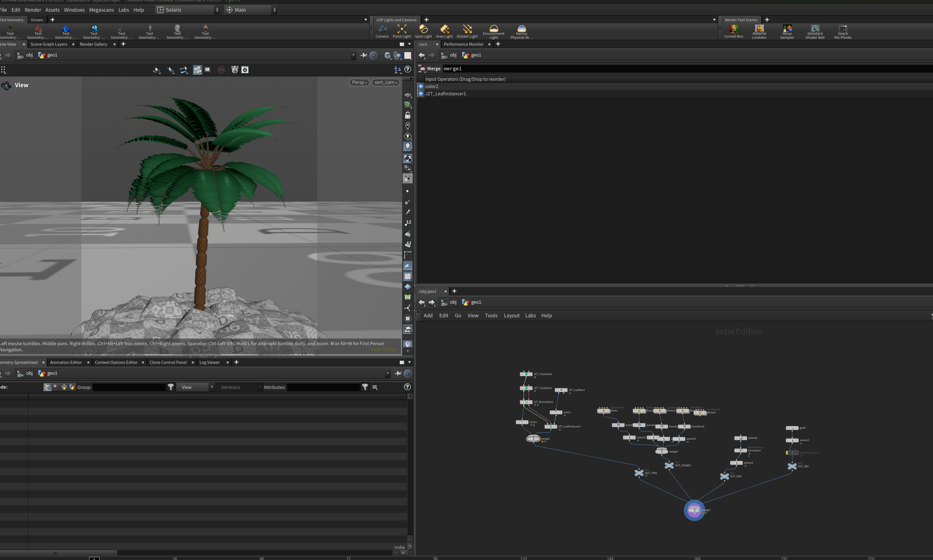Expand the Scene View path dropdown arrow
The height and width of the screenshot is (560, 933).
(x=353, y=55)
